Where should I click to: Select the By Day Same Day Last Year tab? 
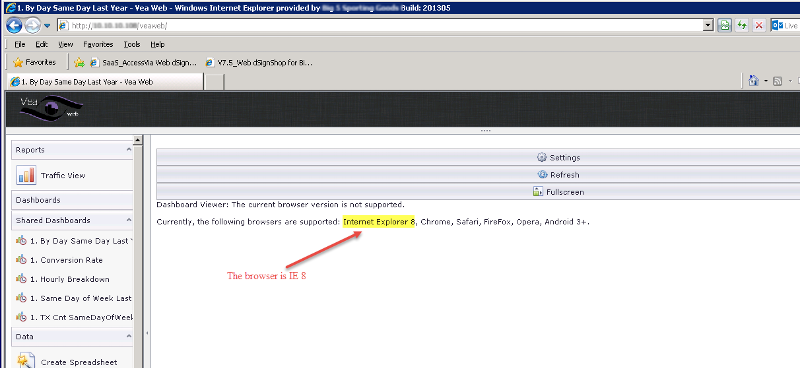tap(105, 82)
